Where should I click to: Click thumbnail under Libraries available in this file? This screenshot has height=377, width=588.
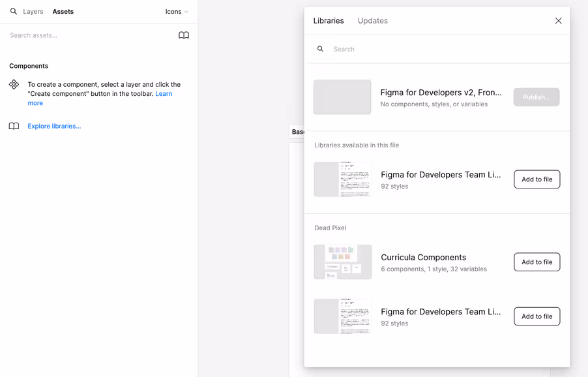(x=343, y=179)
